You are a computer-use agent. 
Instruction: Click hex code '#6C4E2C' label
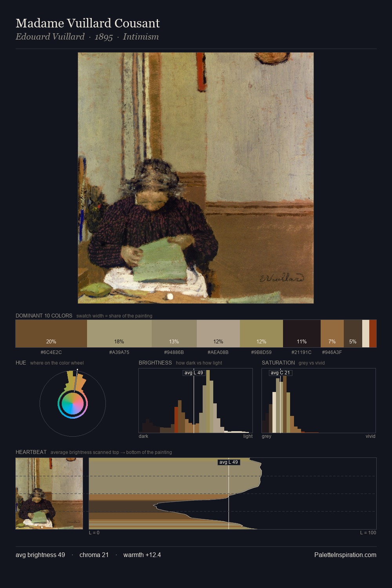click(x=51, y=352)
